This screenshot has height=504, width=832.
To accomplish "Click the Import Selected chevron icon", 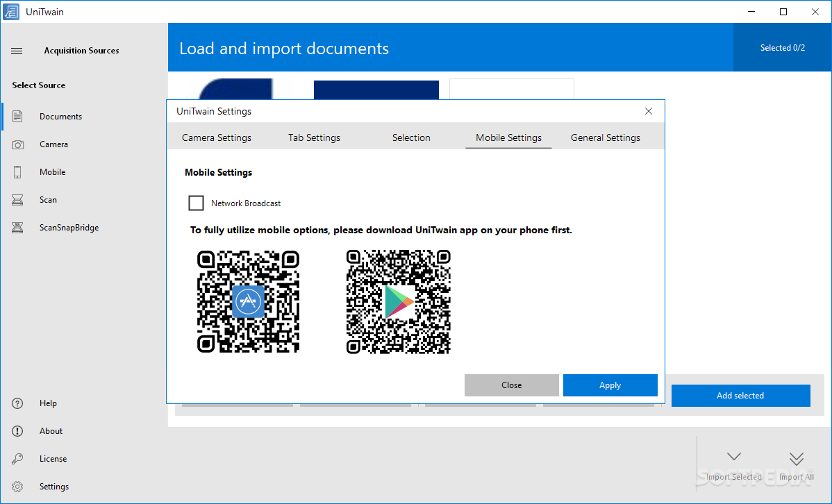I will point(734,456).
